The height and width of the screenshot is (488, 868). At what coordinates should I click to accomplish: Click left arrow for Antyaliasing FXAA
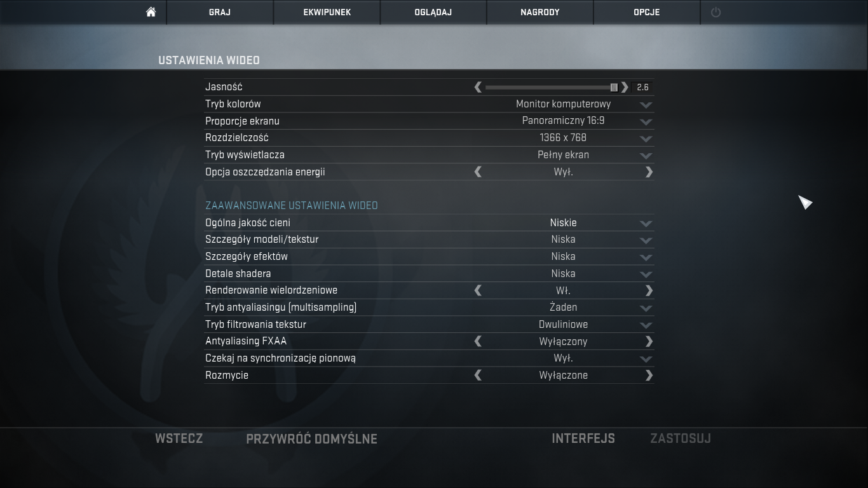point(478,341)
